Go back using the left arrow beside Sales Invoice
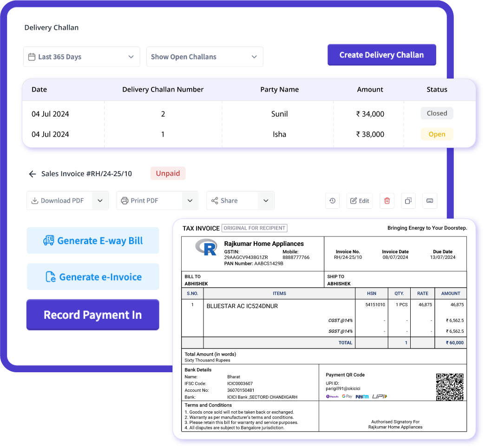Viewport: 485px width, 448px height. (32, 173)
